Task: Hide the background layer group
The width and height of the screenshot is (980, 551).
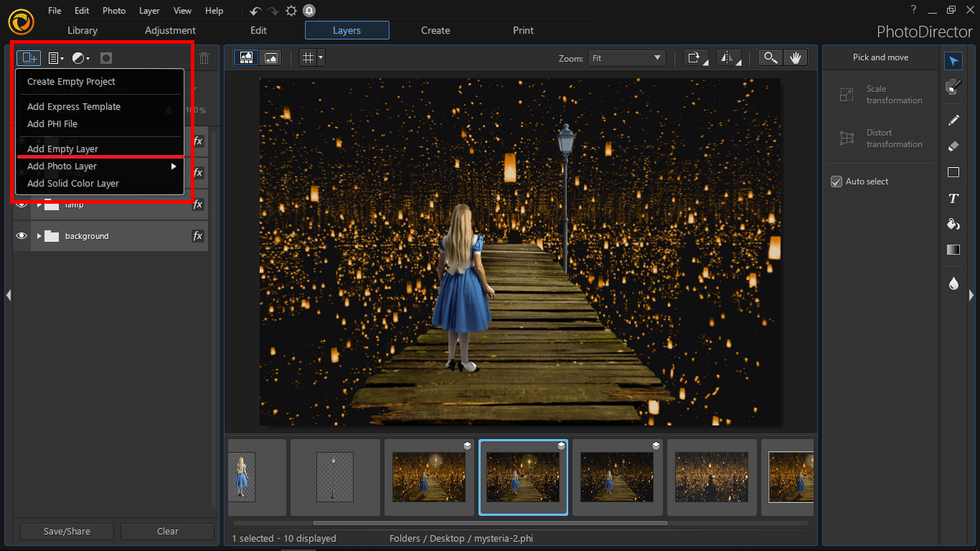Action: pyautogui.click(x=22, y=236)
